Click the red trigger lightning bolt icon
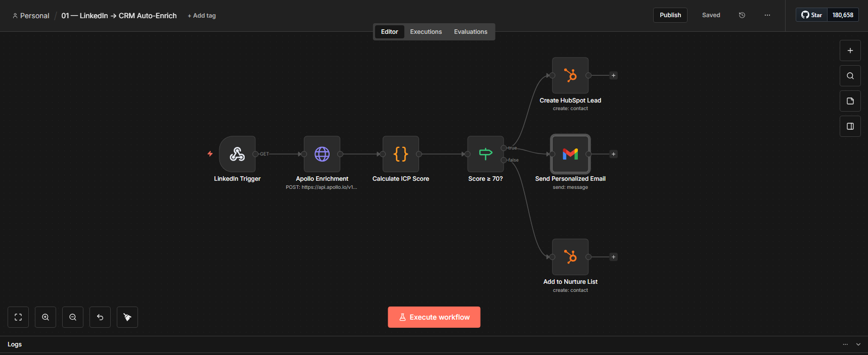The height and width of the screenshot is (355, 868). 210,154
